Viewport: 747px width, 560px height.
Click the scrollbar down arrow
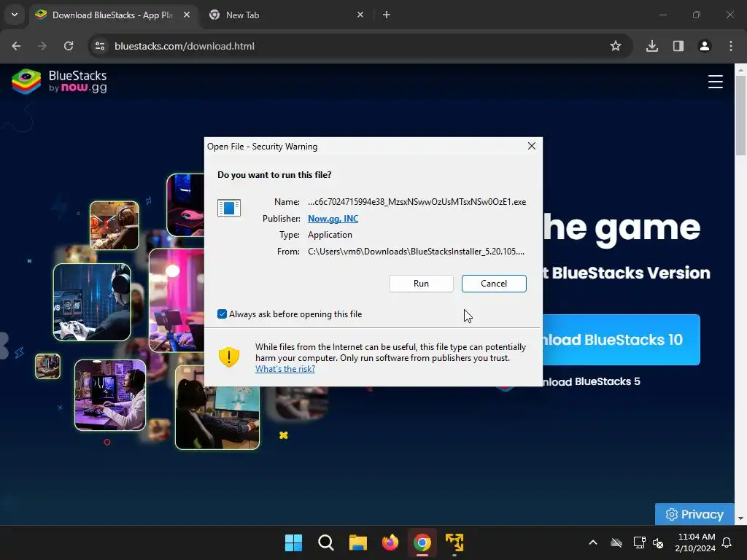(740, 518)
